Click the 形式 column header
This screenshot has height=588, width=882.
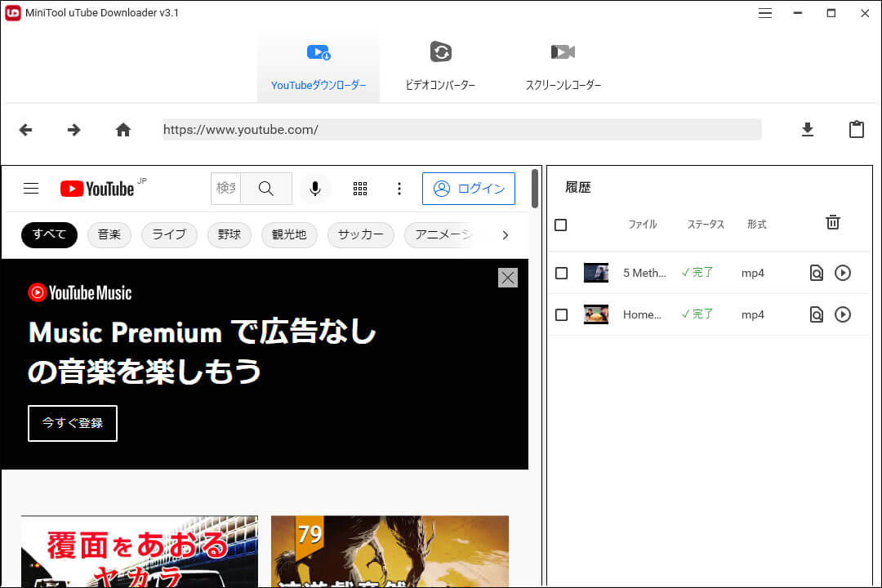coord(756,225)
